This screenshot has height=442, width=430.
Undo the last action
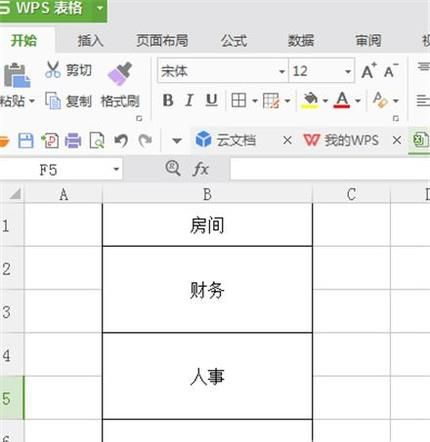coord(121,141)
